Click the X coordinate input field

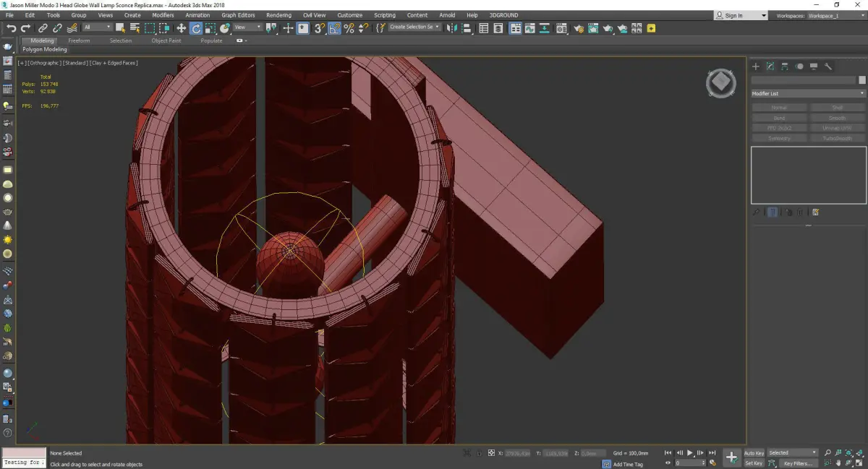pyautogui.click(x=516, y=453)
